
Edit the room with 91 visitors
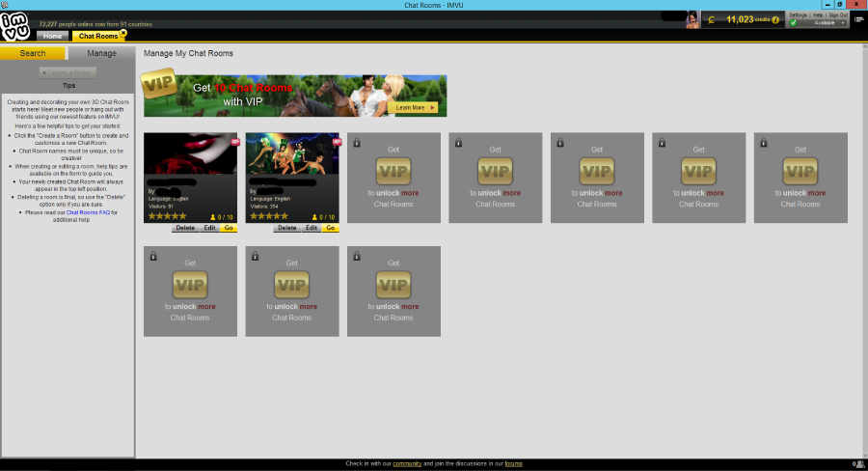(x=210, y=229)
